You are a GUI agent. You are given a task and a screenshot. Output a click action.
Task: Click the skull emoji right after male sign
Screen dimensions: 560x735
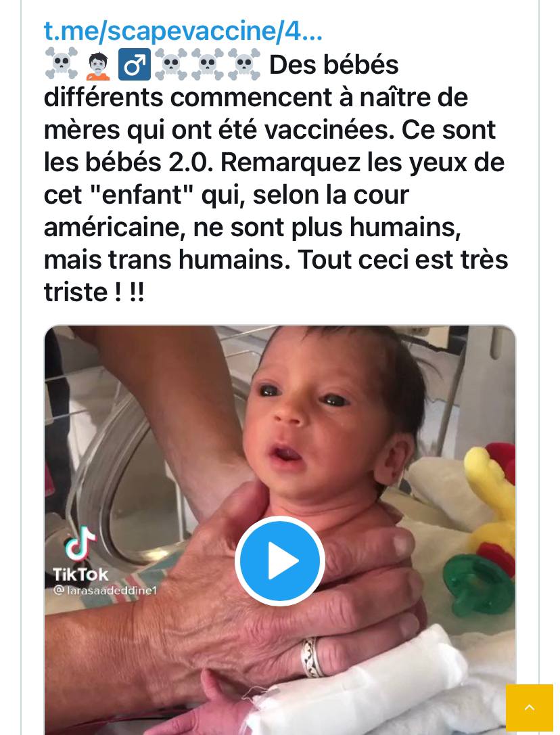click(171, 64)
